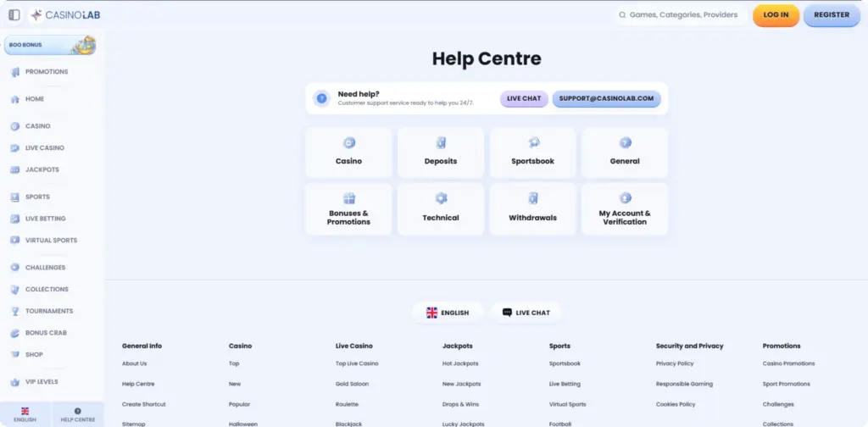Click the Responsible Gaming footer link

tap(684, 384)
